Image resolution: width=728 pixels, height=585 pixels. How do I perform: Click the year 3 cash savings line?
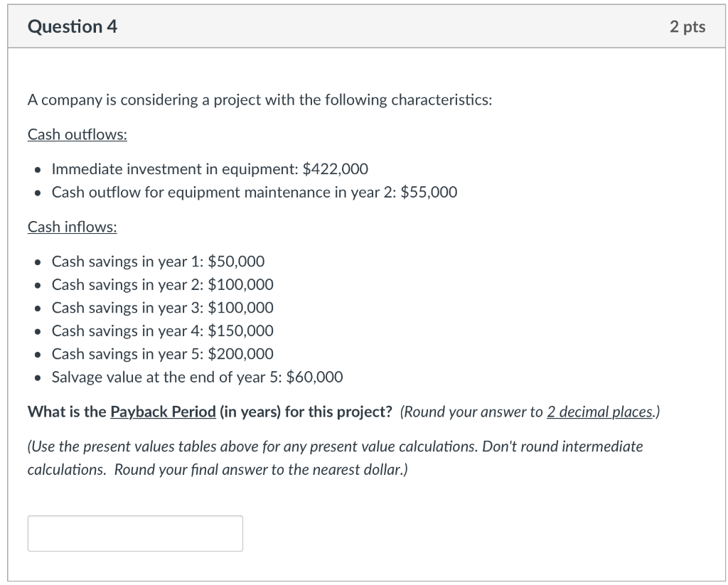click(162, 307)
